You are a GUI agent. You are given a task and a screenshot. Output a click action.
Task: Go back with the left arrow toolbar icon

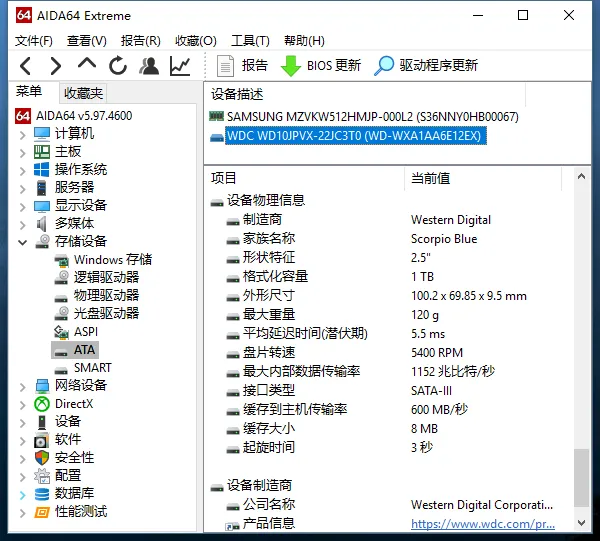26,66
